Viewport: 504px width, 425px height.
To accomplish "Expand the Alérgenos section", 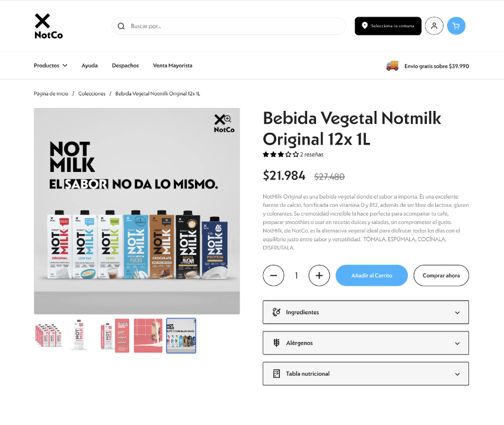I will tap(365, 343).
